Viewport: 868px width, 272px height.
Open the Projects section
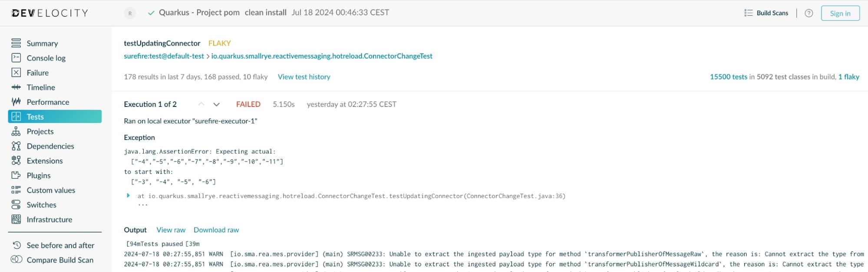[x=40, y=131]
